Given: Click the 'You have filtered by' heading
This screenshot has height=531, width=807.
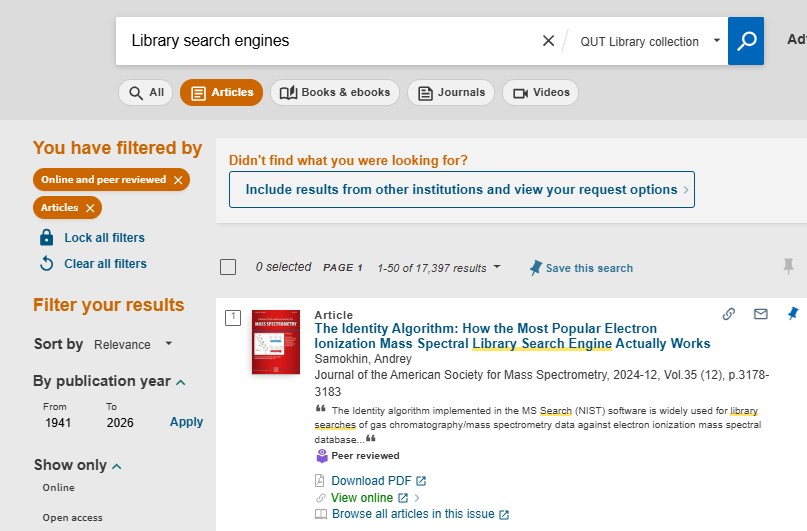Looking at the screenshot, I should [117, 148].
